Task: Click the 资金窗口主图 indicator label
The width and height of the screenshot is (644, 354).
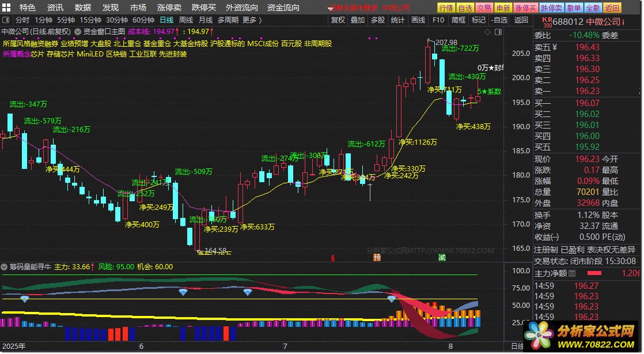Action: click(x=104, y=32)
